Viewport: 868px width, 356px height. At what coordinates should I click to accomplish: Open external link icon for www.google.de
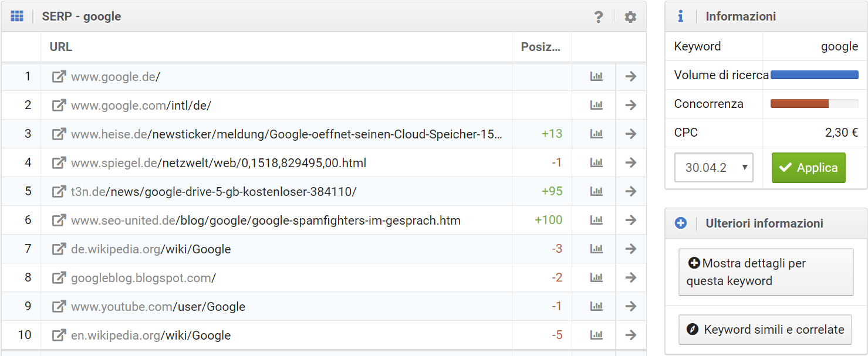[x=59, y=76]
